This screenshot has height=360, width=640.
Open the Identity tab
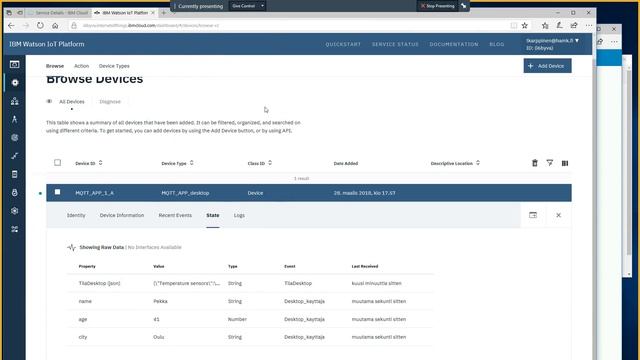click(76, 215)
